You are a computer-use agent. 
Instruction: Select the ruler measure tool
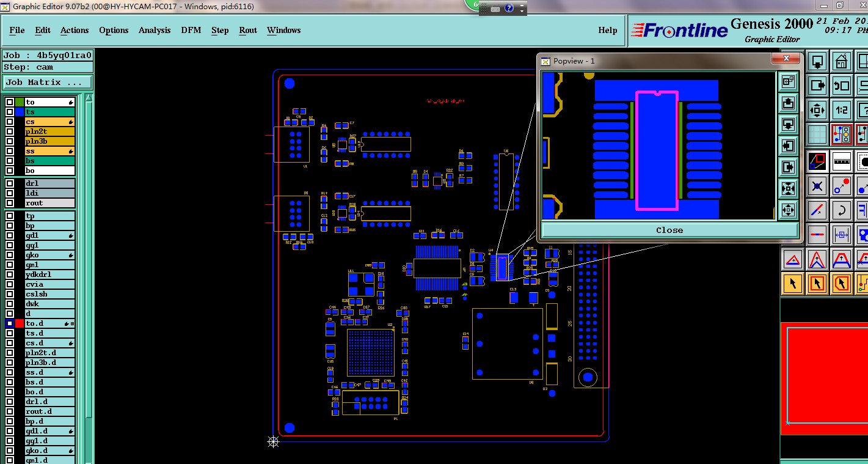[842, 161]
